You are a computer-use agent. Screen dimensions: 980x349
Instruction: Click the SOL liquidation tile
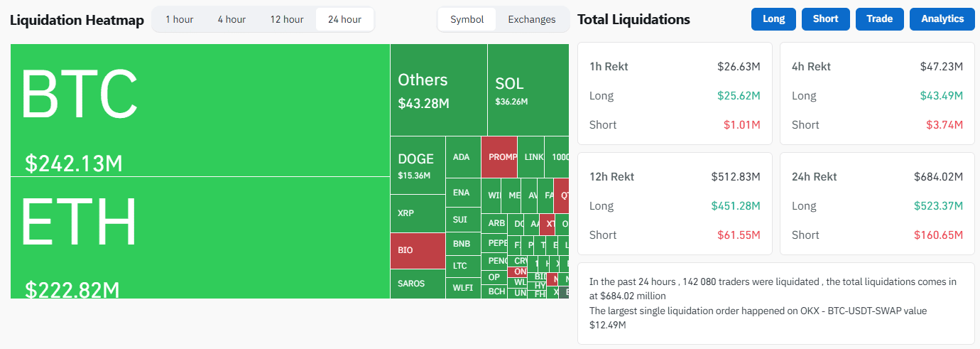coord(528,90)
